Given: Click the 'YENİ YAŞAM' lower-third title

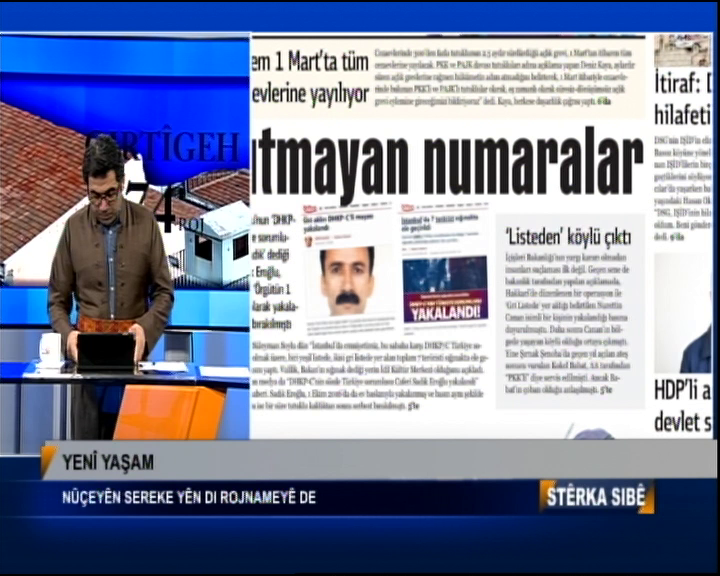Looking at the screenshot, I should point(108,463).
